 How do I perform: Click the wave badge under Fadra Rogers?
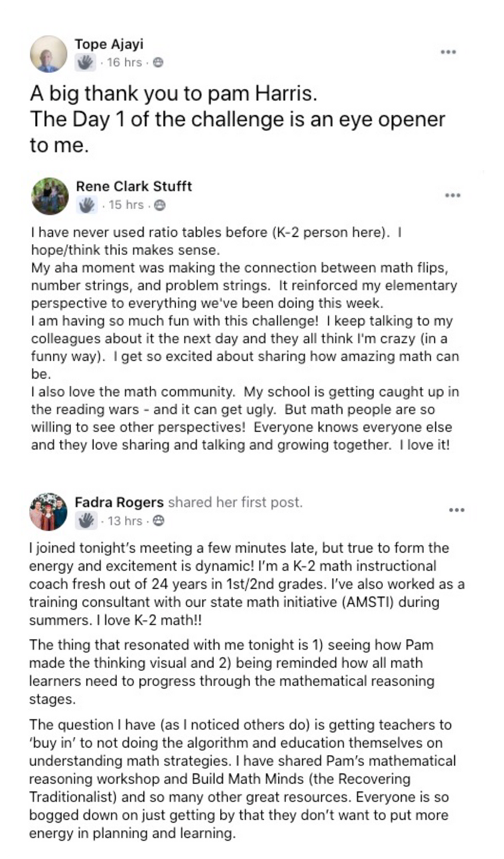[85, 521]
